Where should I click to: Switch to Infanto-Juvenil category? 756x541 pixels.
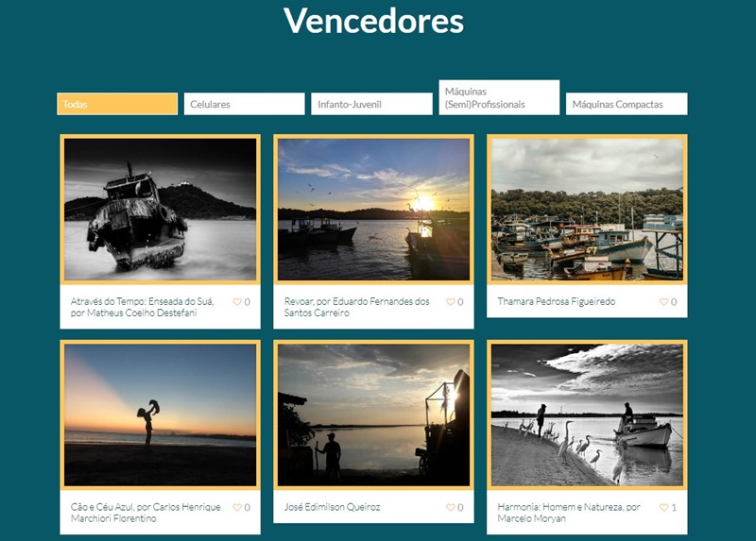371,104
